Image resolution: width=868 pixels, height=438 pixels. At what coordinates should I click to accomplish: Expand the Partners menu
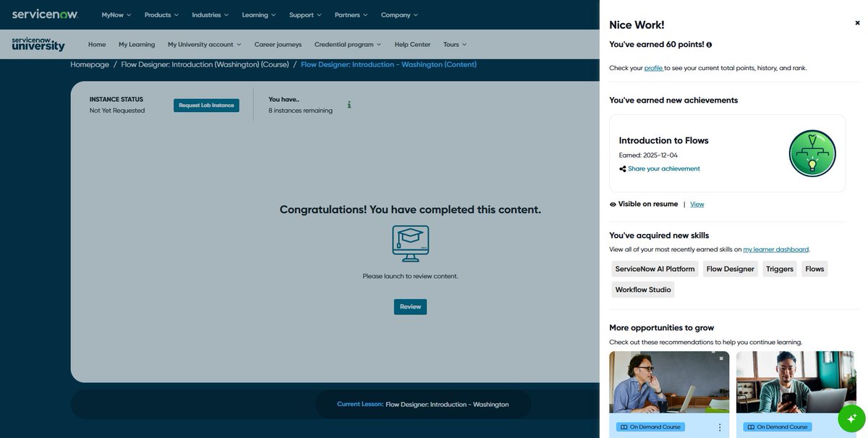point(352,14)
